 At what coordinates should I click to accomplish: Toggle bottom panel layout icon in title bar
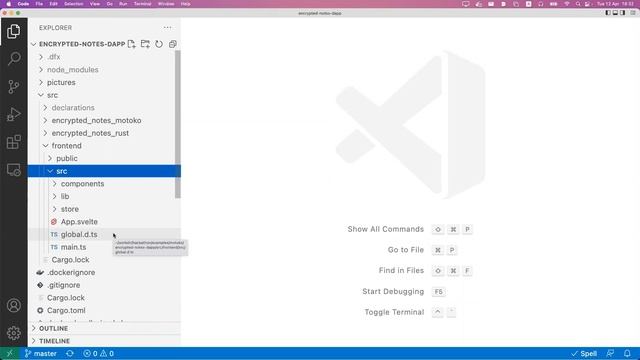pyautogui.click(x=615, y=13)
